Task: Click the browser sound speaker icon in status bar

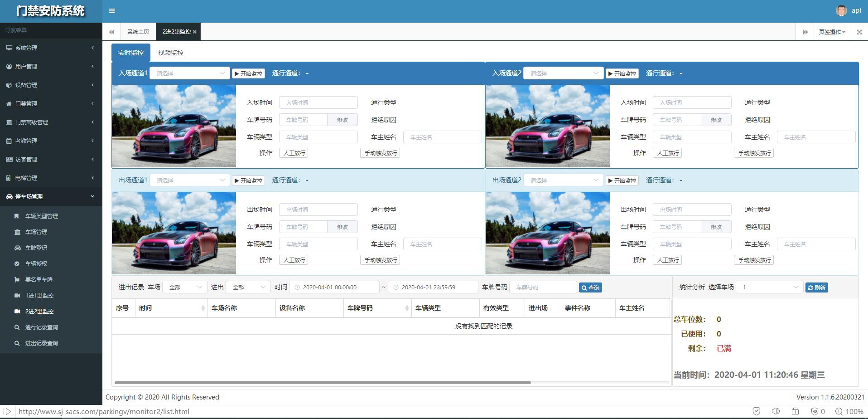Action: pos(776,411)
